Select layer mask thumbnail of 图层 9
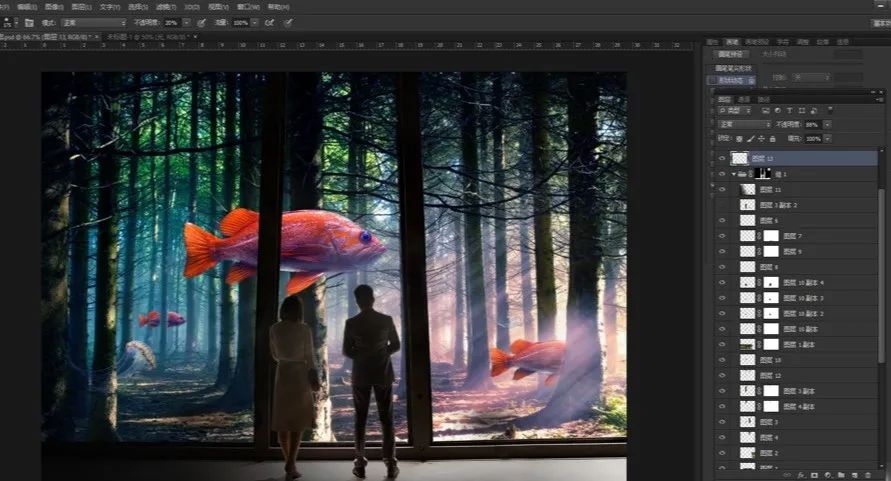Screen dimensions: 891x481 point(771,251)
